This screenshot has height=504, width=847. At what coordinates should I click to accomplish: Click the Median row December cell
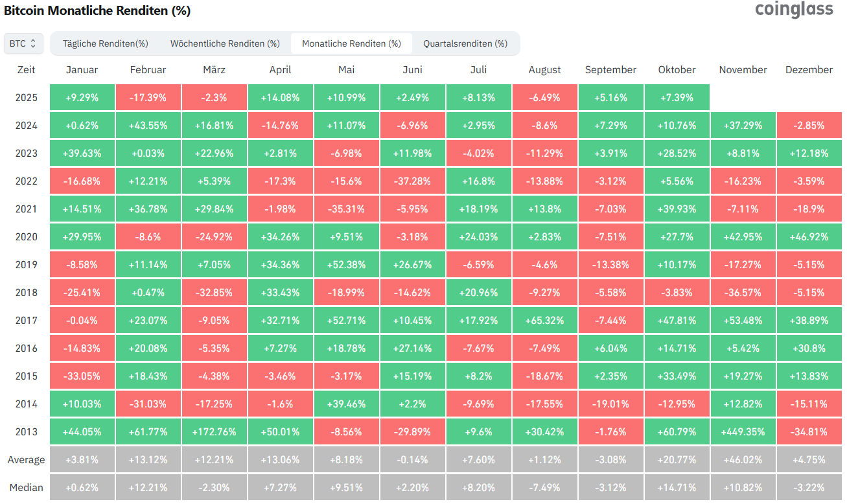point(809,487)
